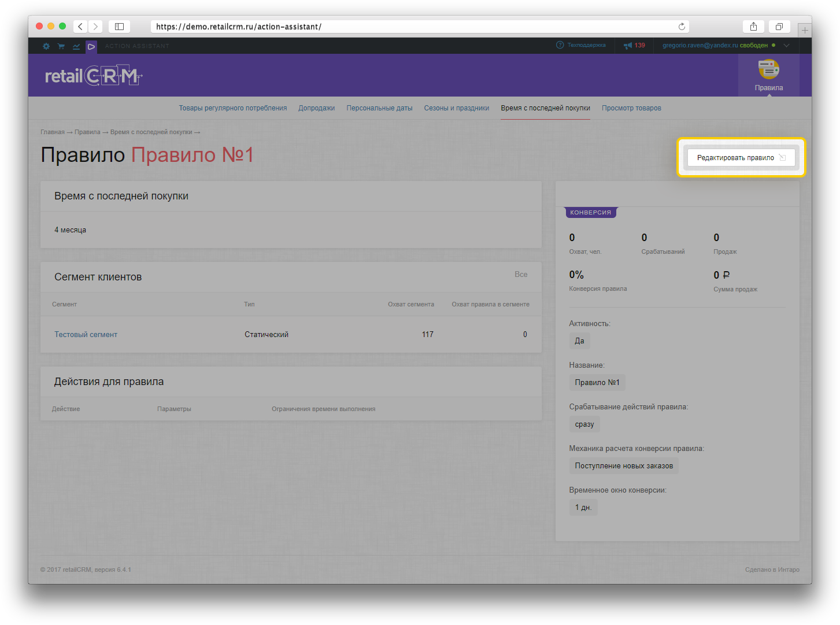Select Время с последней покупки tab
Image resolution: width=840 pixels, height=625 pixels.
coord(545,108)
